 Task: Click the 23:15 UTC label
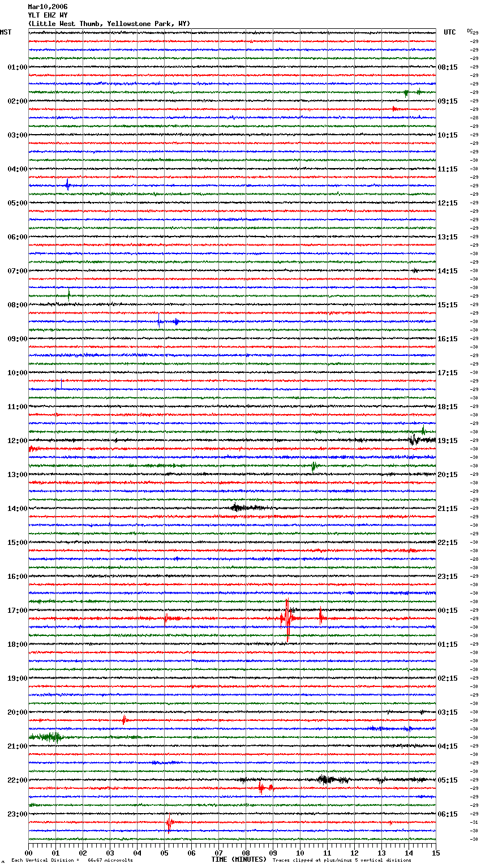click(448, 577)
